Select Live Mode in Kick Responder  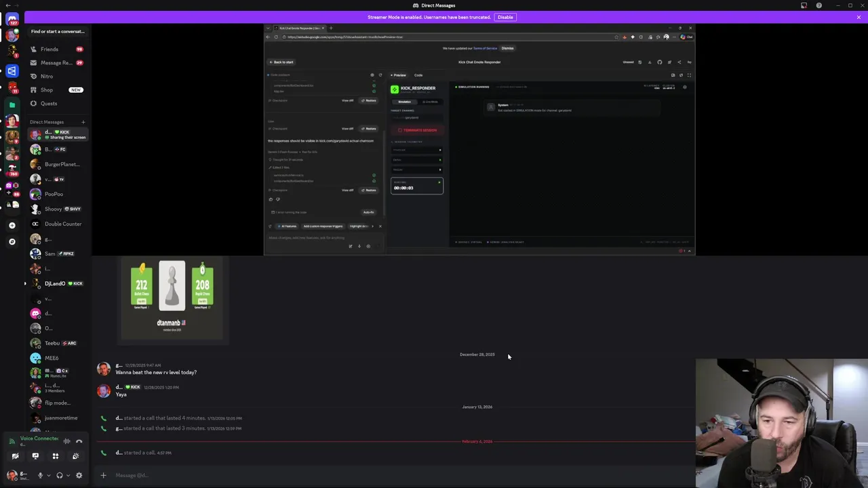(x=430, y=102)
